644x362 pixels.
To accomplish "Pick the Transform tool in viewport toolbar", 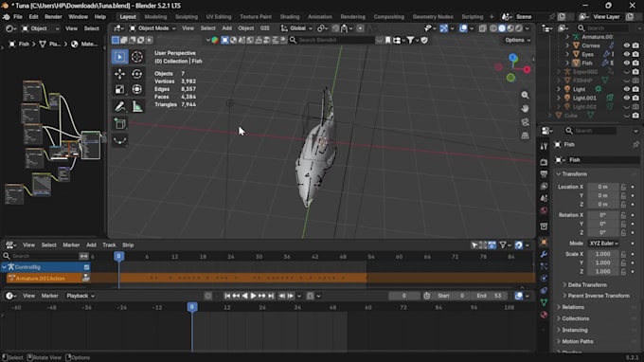I will pyautogui.click(x=136, y=89).
